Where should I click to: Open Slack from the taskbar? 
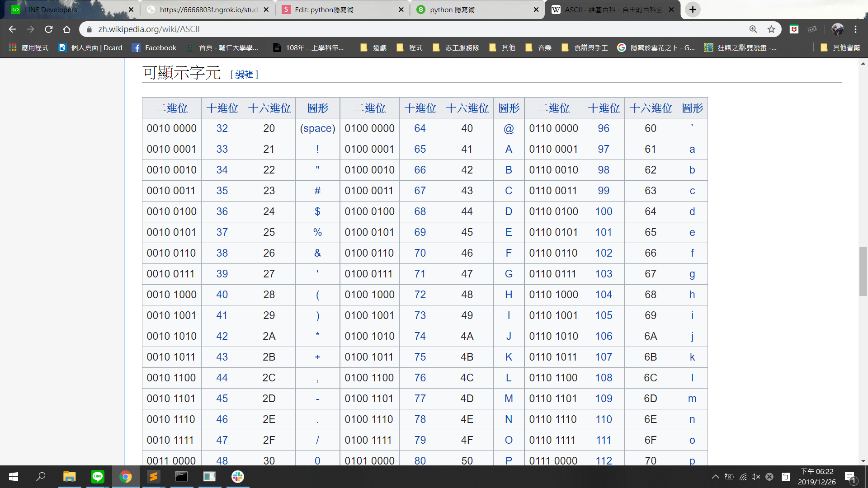tap(238, 477)
